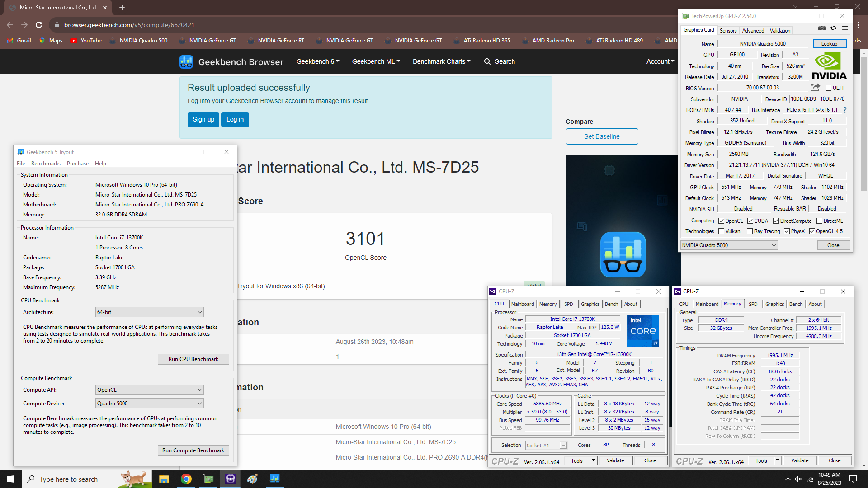
Task: Switch to the GPU-Z Sensors tab
Action: tap(728, 31)
